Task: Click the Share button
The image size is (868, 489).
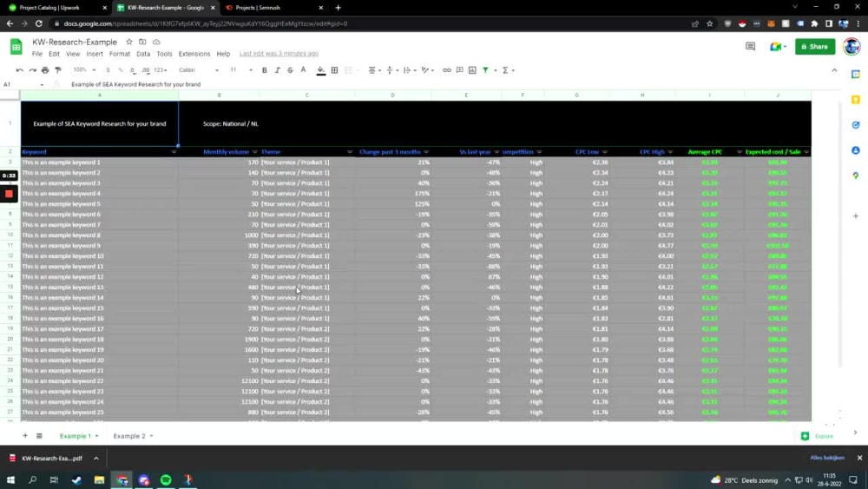Action: coord(815,47)
